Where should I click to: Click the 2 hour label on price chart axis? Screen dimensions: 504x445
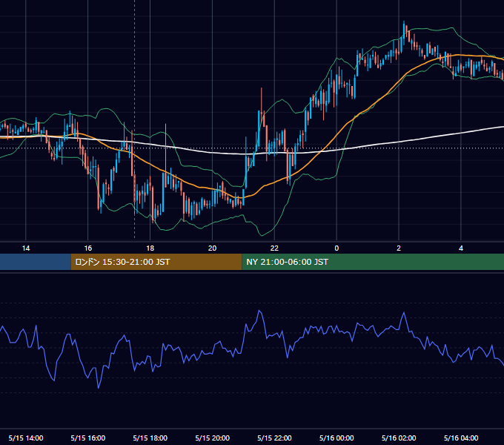(x=399, y=248)
